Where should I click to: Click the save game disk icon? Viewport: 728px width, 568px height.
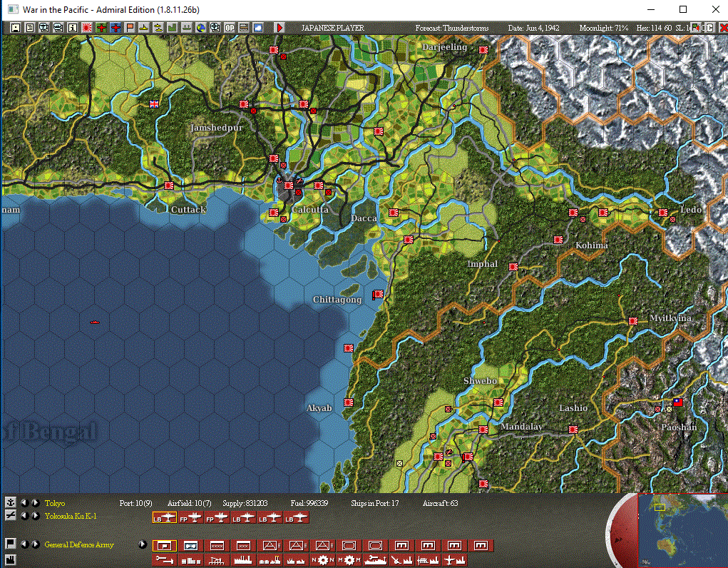coord(15,28)
